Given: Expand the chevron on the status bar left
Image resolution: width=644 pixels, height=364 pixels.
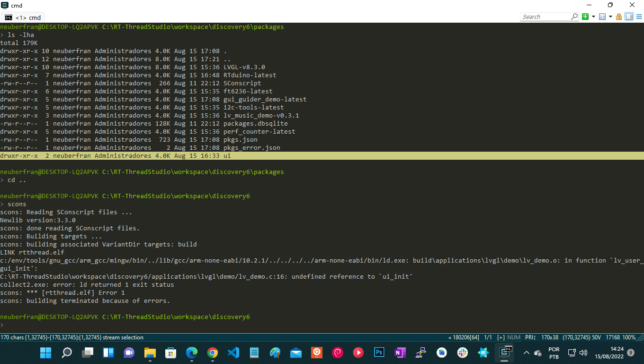Looking at the screenshot, I should point(449,337).
